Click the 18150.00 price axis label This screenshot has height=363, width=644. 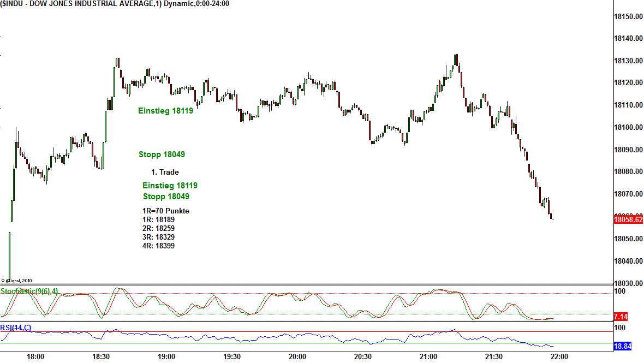pyautogui.click(x=628, y=17)
